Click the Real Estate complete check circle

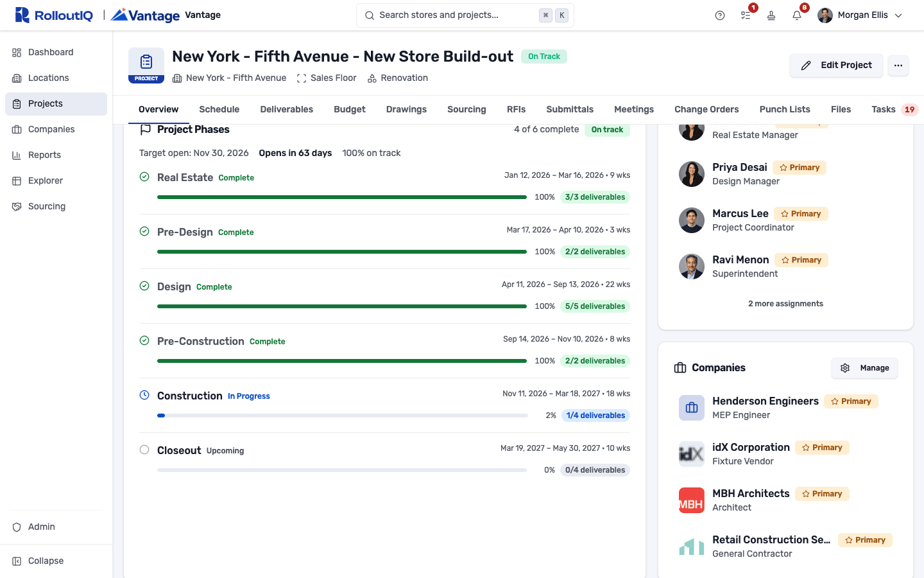click(144, 177)
